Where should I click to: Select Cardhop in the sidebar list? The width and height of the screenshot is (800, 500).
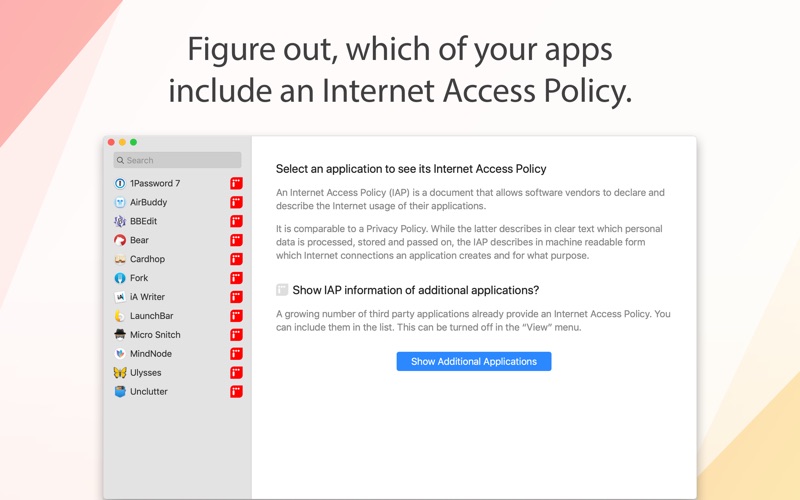coord(178,259)
